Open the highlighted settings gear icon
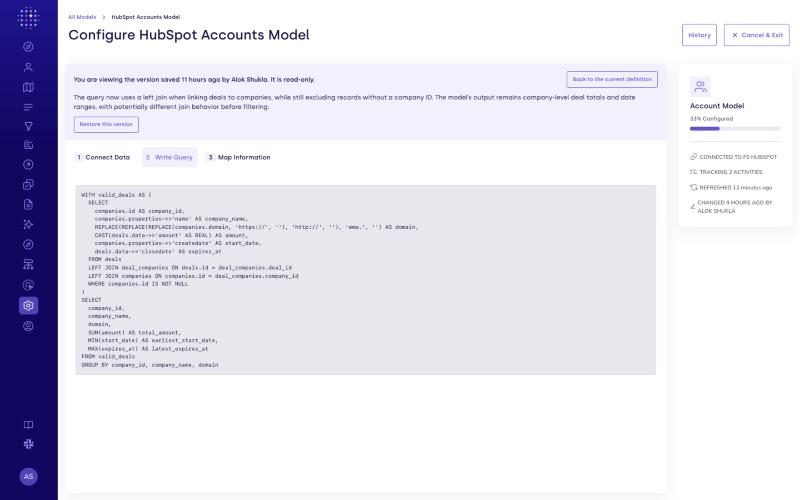 pyautogui.click(x=29, y=306)
